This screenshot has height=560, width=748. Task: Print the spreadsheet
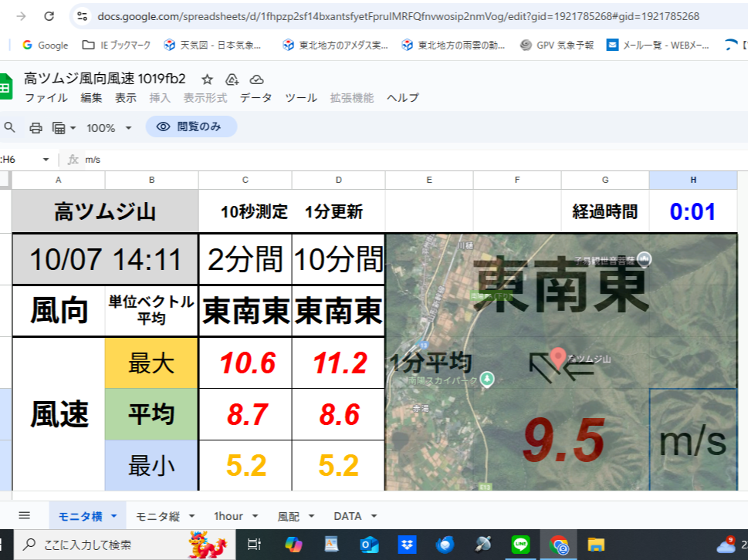tap(36, 127)
